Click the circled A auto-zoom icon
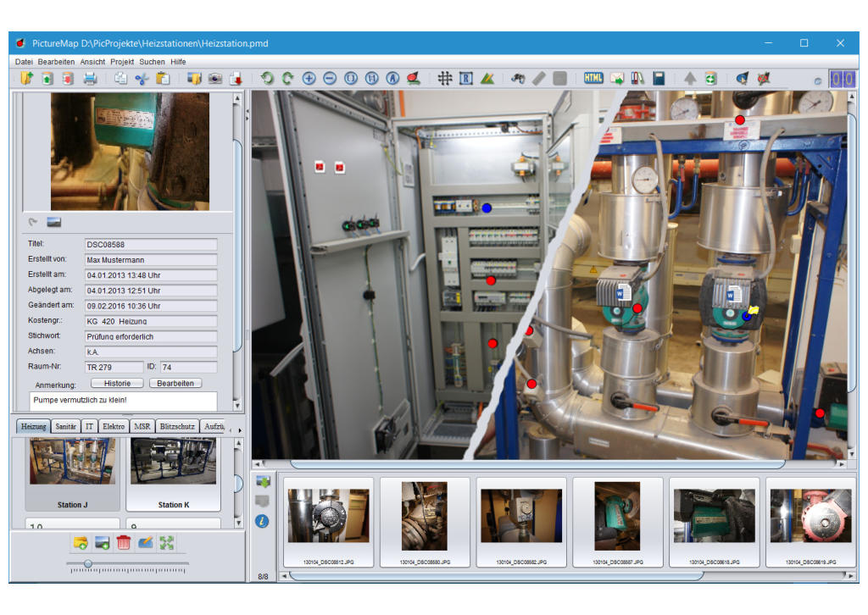Image resolution: width=868 pixels, height=615 pixels. pyautogui.click(x=392, y=79)
